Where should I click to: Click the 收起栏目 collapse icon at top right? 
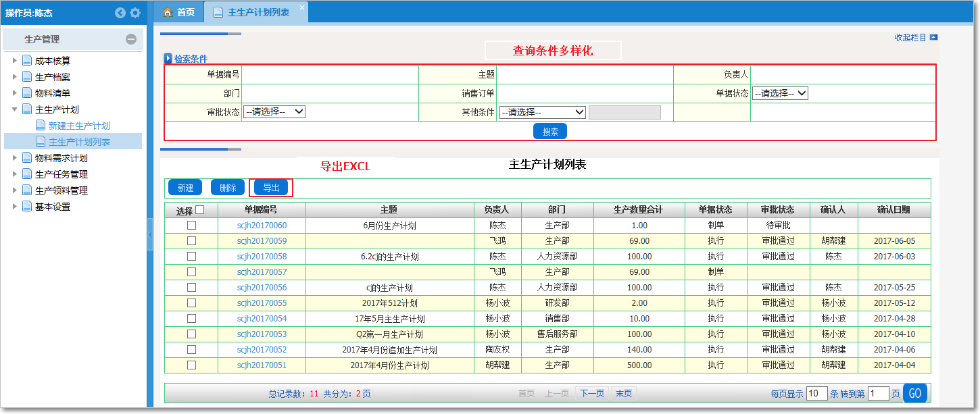(x=933, y=38)
